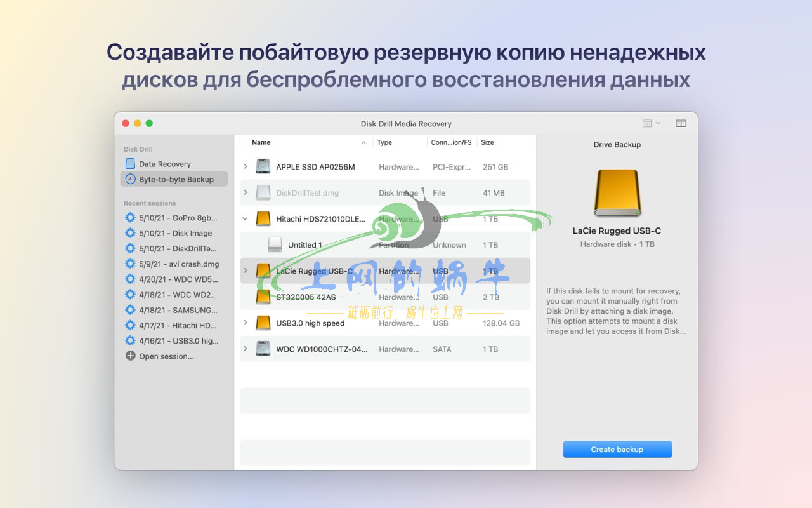Image resolution: width=812 pixels, height=508 pixels.
Task: Click the Create backup button
Action: coord(617,450)
